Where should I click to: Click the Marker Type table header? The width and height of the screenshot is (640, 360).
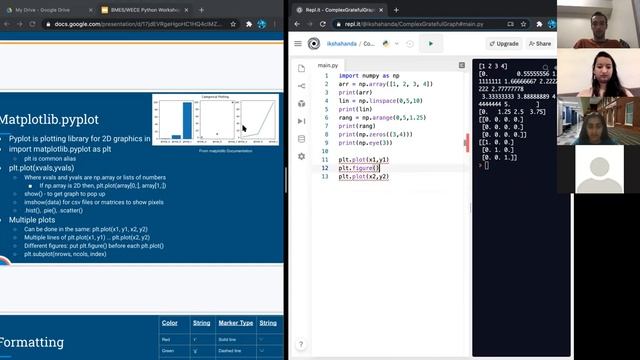[236, 323]
